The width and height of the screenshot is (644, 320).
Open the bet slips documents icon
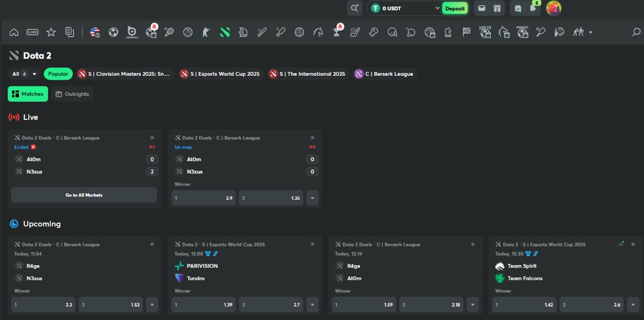[70, 32]
